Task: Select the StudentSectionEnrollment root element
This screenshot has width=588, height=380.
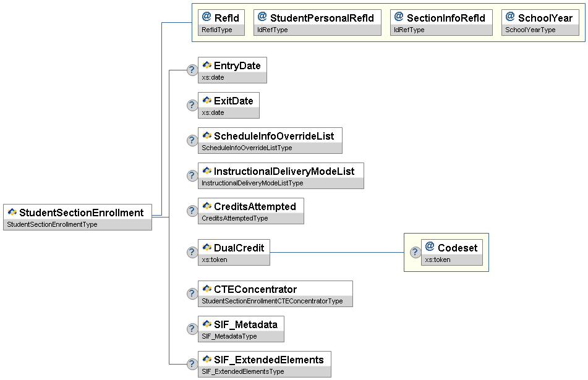Action: point(77,217)
